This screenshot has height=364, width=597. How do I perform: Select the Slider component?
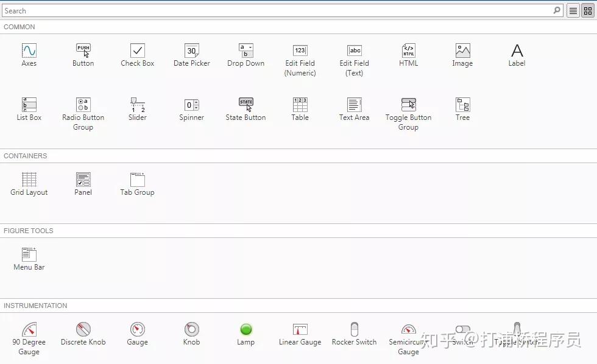pos(138,109)
